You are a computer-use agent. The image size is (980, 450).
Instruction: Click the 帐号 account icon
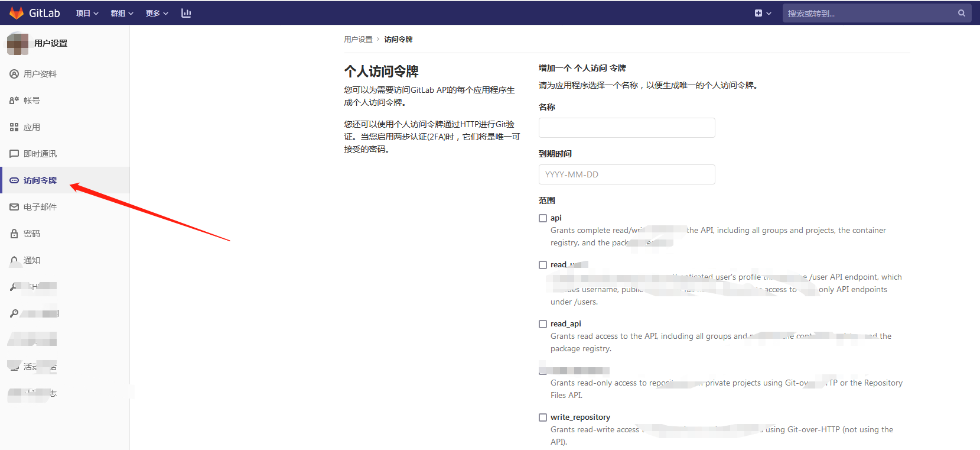[x=14, y=101]
